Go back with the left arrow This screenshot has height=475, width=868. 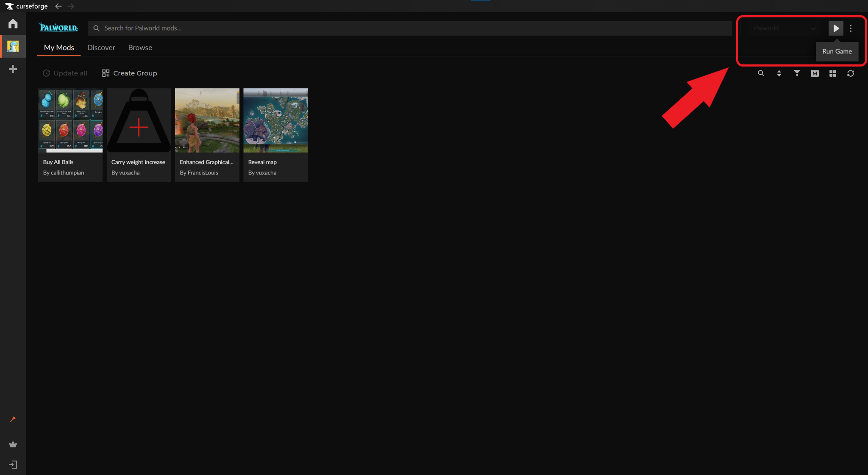coord(58,6)
